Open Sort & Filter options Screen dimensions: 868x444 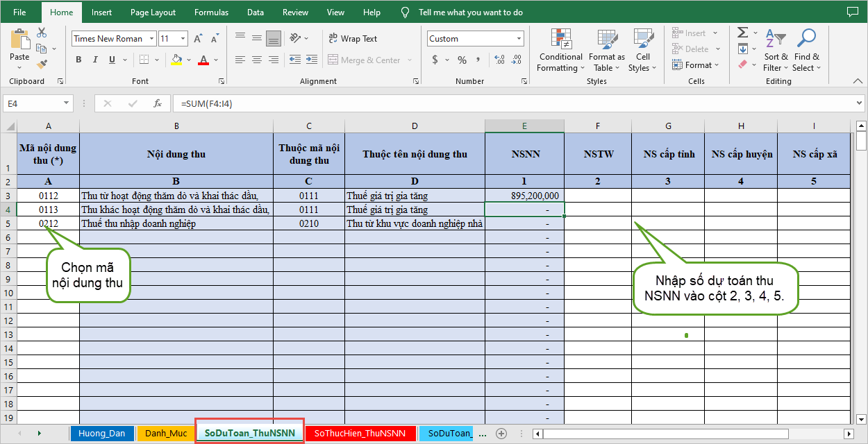(776, 51)
